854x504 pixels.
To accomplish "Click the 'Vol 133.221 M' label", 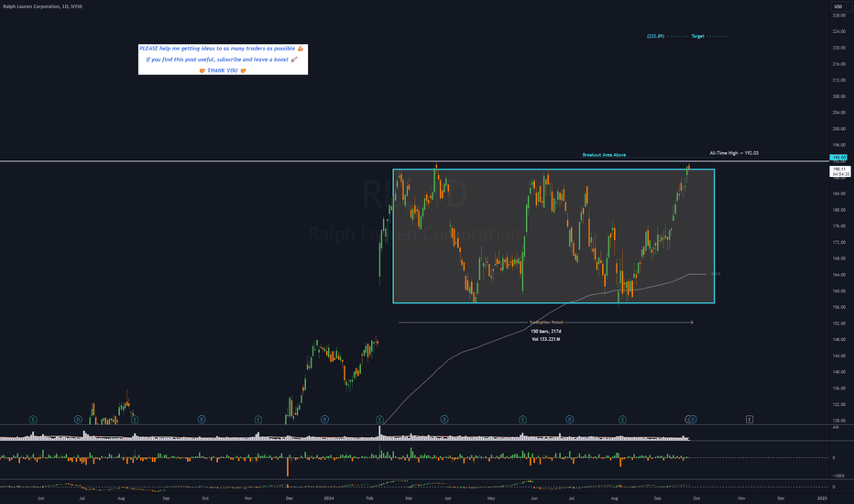I will point(546,339).
